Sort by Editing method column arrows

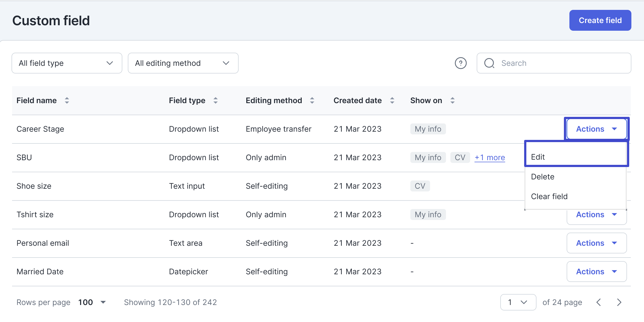312,100
